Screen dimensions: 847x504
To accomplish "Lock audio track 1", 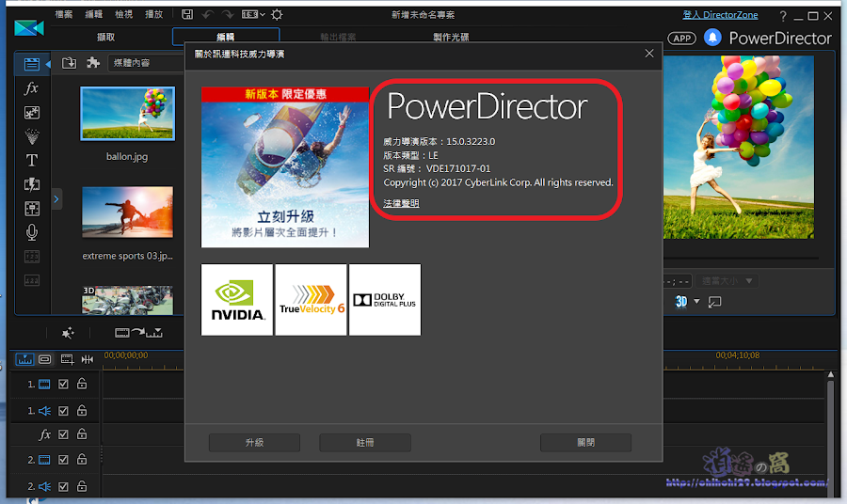I will click(82, 411).
